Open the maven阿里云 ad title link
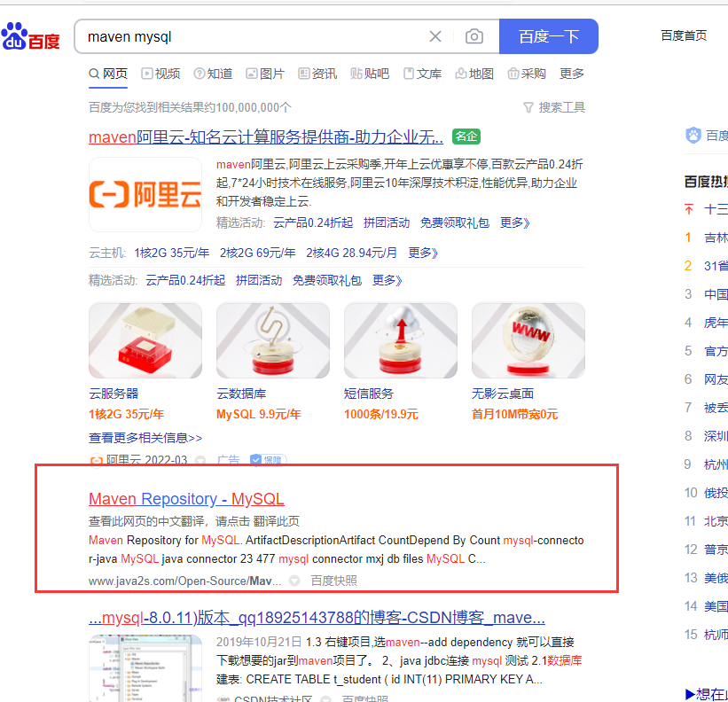The height and width of the screenshot is (702, 728). [265, 136]
